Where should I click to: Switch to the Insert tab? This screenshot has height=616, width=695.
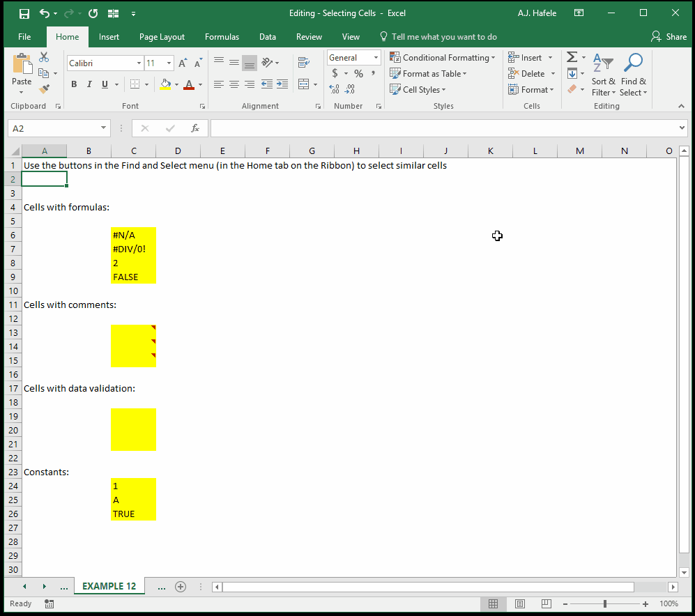click(109, 37)
